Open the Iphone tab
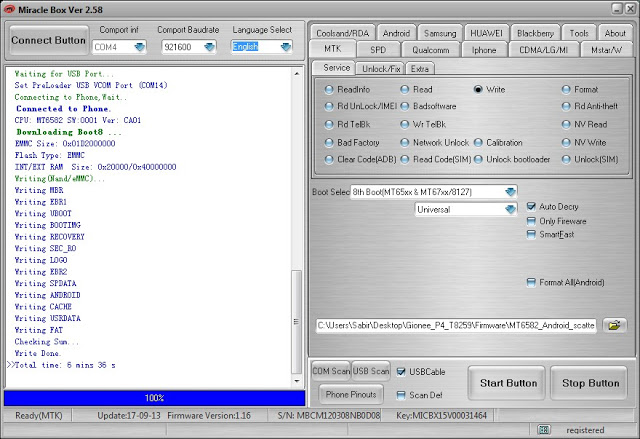Screen dimensions: 640x439 (x=484, y=50)
